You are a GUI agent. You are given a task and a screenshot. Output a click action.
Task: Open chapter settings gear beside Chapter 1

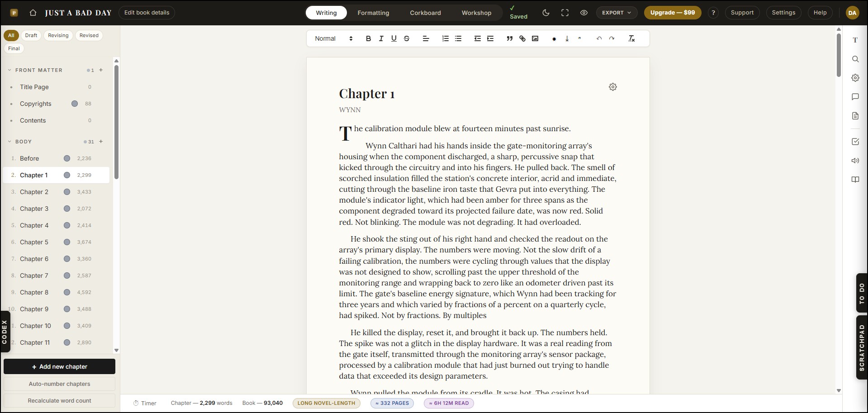(612, 87)
